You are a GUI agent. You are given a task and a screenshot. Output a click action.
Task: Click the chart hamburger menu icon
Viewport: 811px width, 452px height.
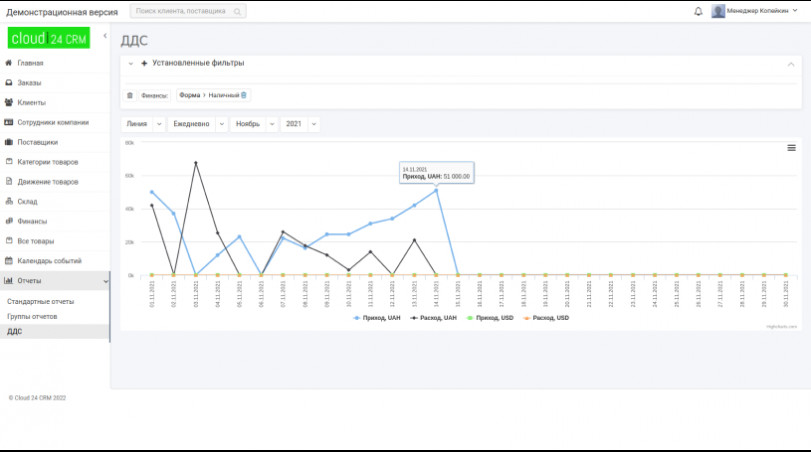pyautogui.click(x=791, y=147)
